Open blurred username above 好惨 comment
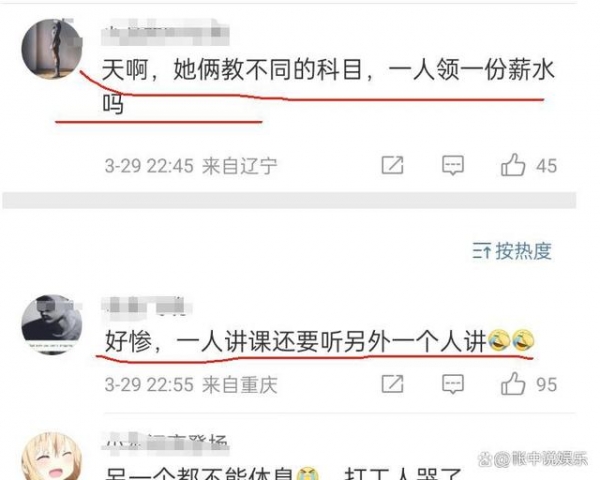The image size is (600, 480). click(x=147, y=307)
